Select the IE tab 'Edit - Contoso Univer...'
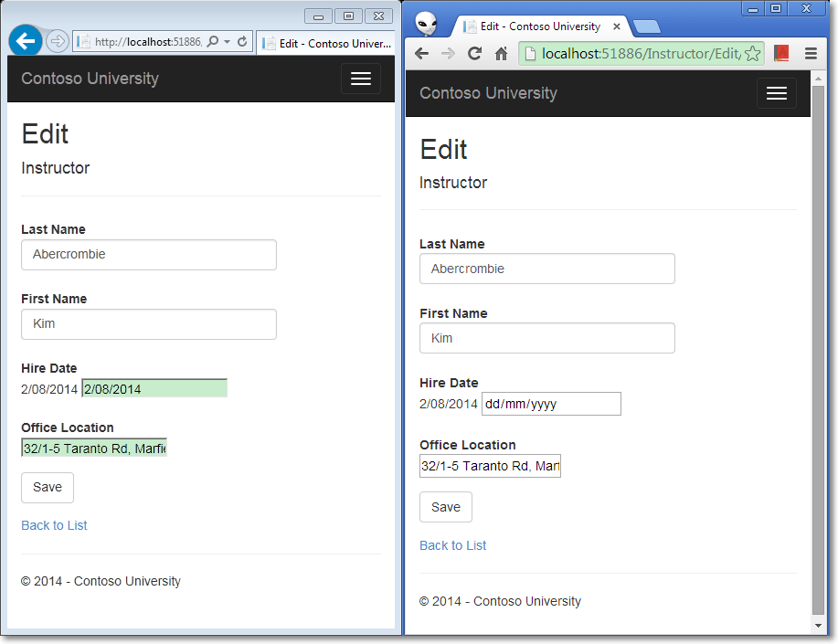This screenshot has width=838, height=644. click(x=326, y=43)
